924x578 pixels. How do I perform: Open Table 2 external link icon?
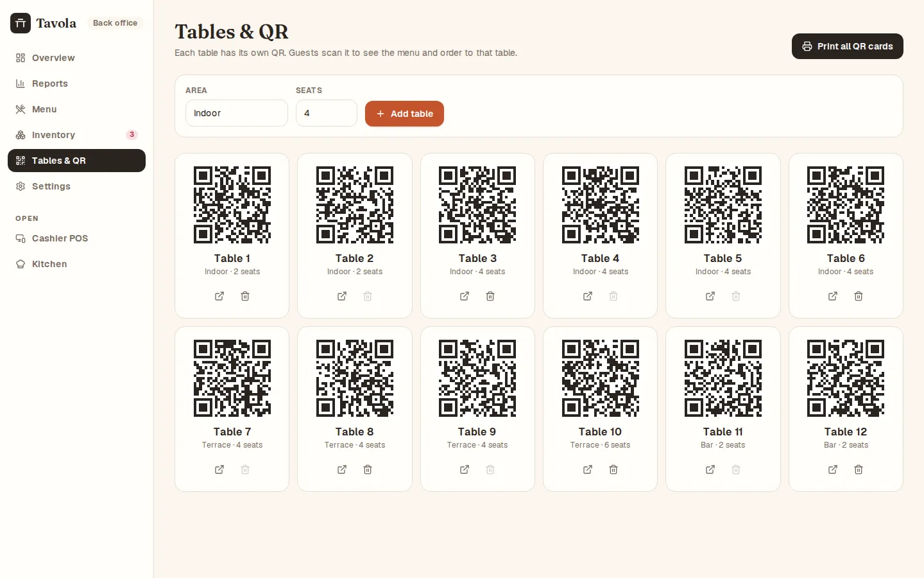tap(342, 296)
